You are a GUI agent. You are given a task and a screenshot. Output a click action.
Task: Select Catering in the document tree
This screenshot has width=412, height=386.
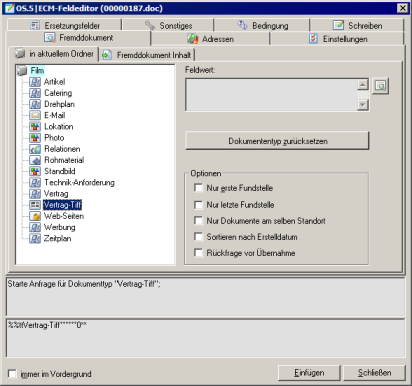coord(58,93)
